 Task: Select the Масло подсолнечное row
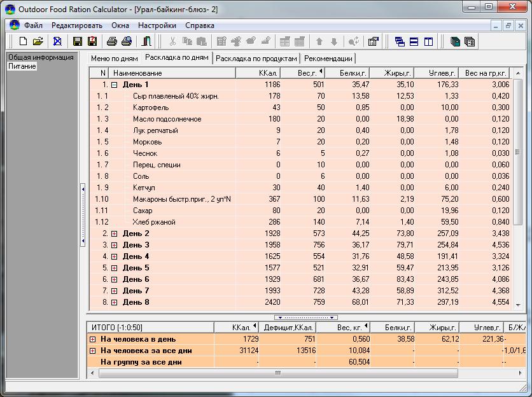point(300,119)
